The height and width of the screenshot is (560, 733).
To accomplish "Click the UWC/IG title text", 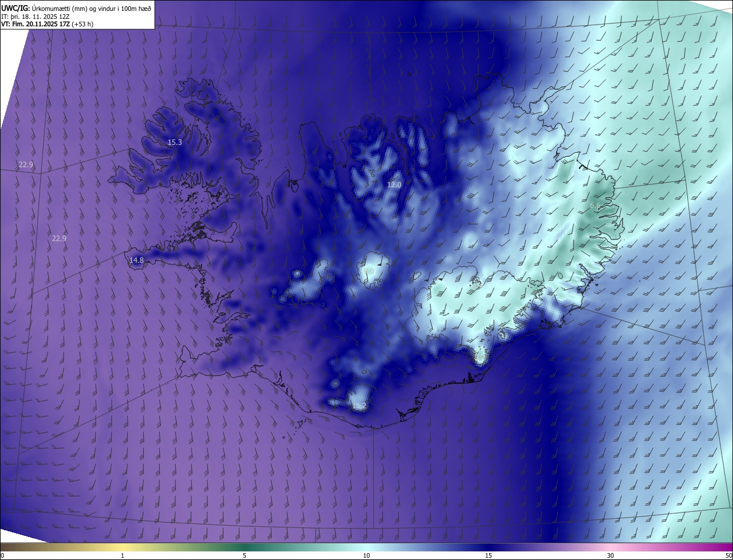I will point(15,8).
